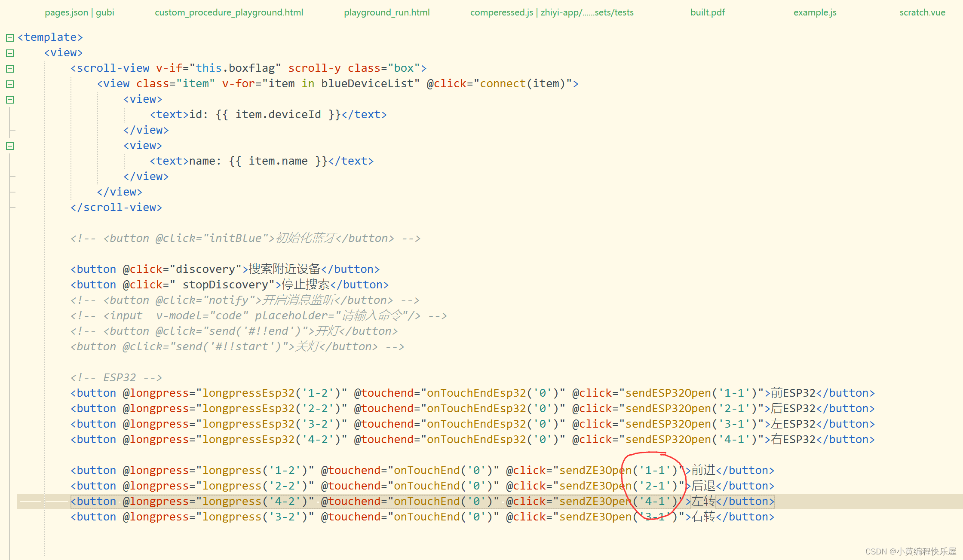The image size is (963, 560).
Task: Open the example.js tab
Action: (815, 12)
